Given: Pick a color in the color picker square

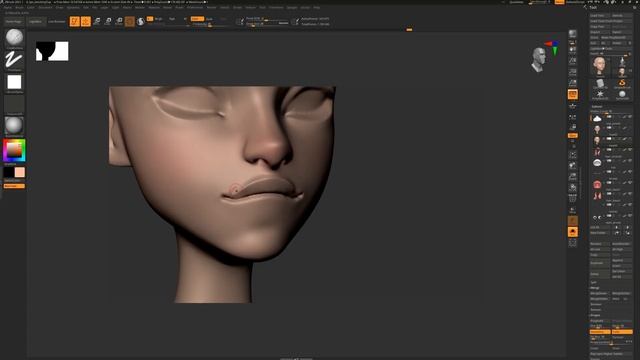Looking at the screenshot, I should pos(14,150).
